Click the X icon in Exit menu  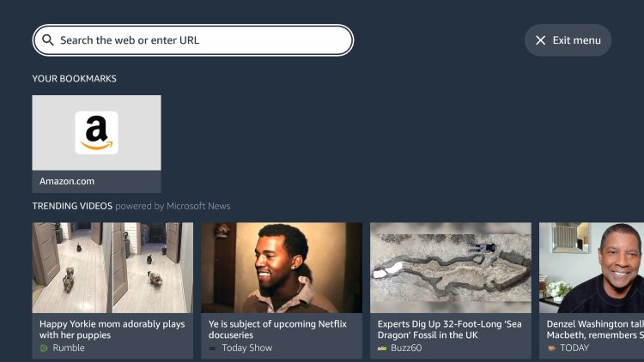pos(540,40)
